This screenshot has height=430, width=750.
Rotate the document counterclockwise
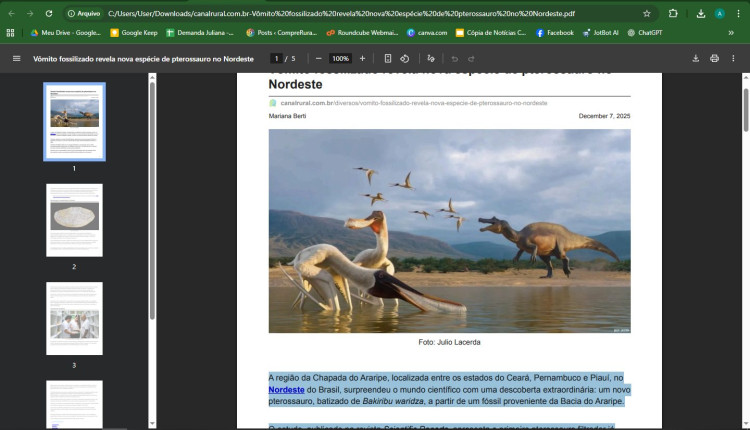click(405, 59)
